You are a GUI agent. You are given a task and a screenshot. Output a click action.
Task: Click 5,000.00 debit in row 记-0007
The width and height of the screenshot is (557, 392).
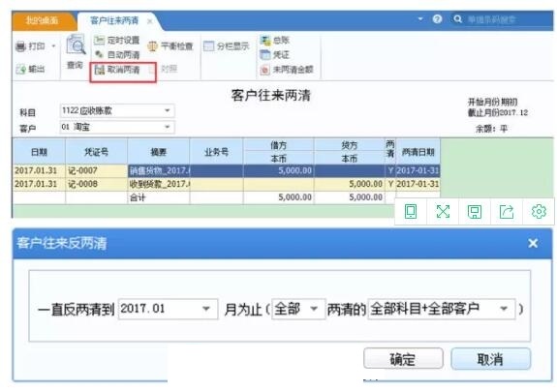(279, 170)
